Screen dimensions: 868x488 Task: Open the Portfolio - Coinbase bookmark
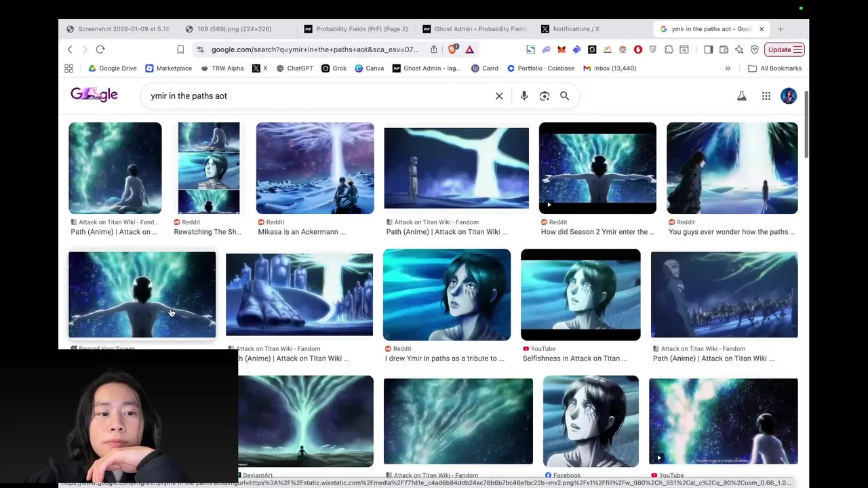[x=541, y=68]
